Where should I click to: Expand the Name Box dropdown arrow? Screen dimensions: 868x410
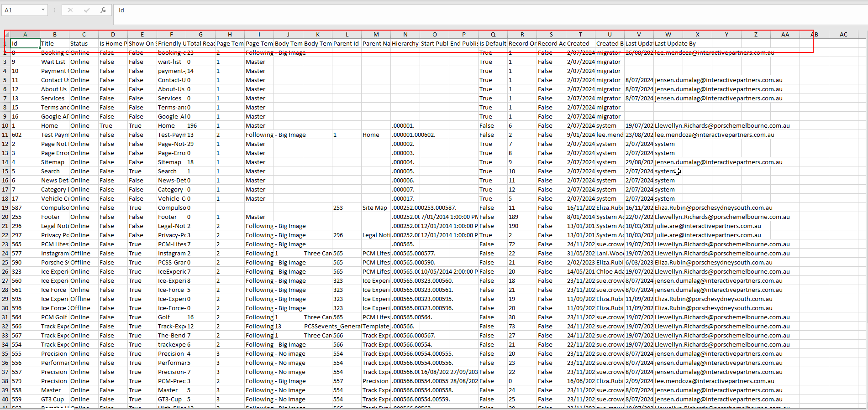43,10
